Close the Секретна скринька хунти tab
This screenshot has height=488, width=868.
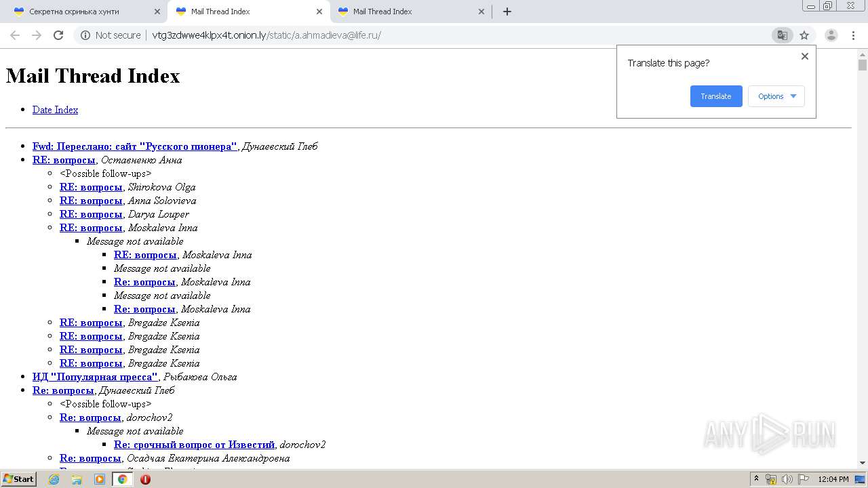(x=157, y=12)
